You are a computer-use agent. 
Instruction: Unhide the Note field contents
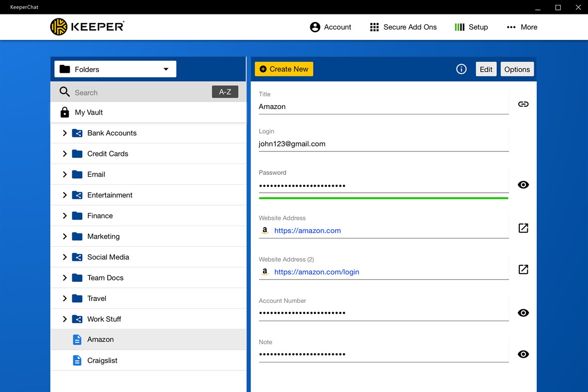523,354
